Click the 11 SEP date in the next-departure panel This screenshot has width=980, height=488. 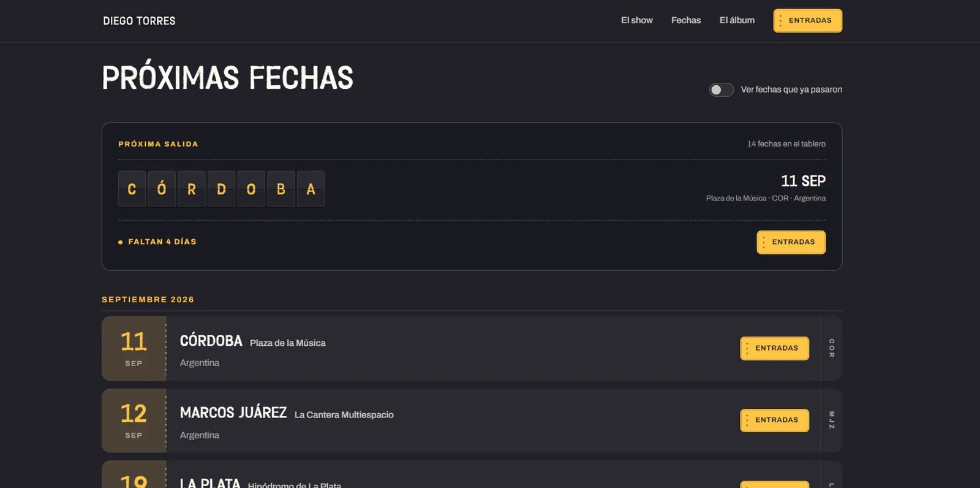[x=803, y=181]
